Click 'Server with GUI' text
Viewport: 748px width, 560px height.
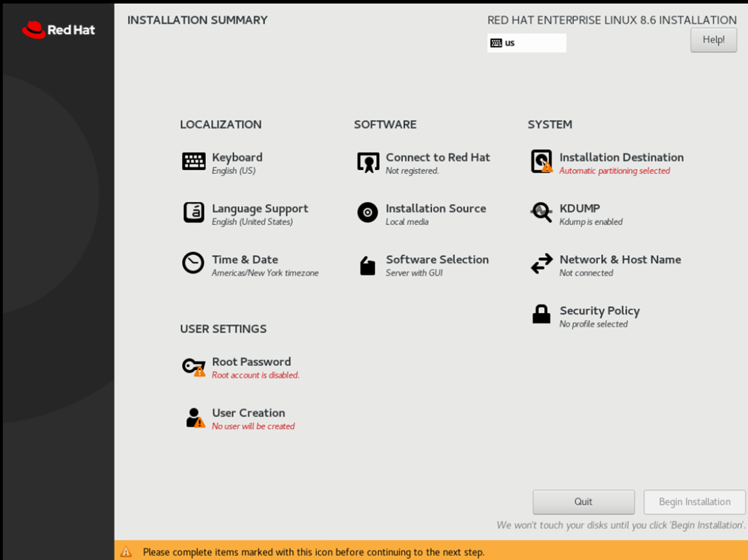[414, 273]
